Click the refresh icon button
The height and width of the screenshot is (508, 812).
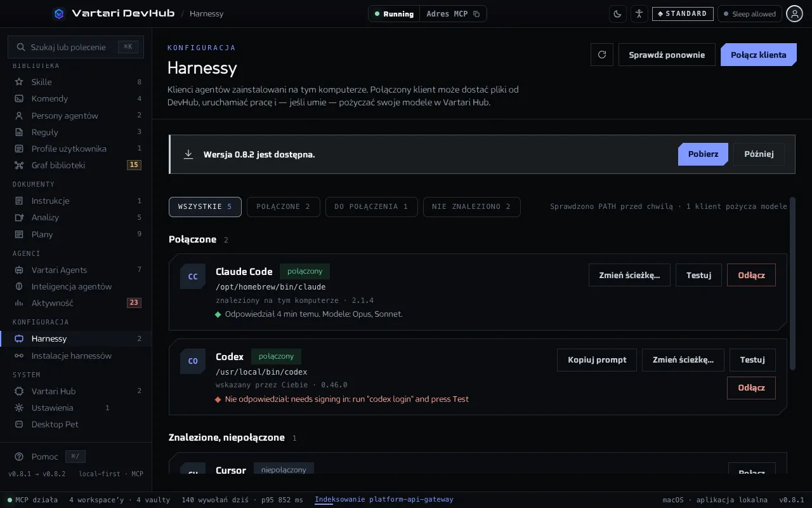[602, 55]
